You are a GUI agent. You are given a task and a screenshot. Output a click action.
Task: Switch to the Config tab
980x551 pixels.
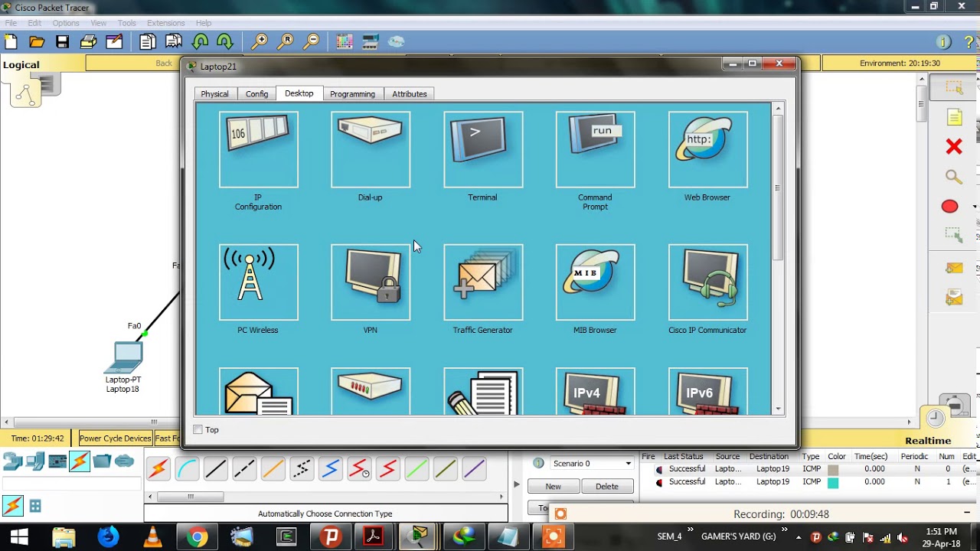pyautogui.click(x=256, y=94)
